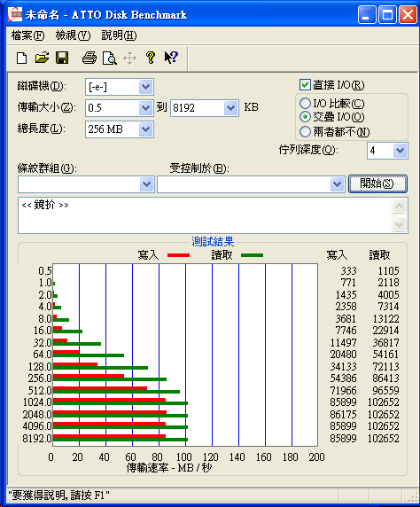Expand the 磁碟機 drive dropdown
This screenshot has width=420, height=507.
(146, 87)
